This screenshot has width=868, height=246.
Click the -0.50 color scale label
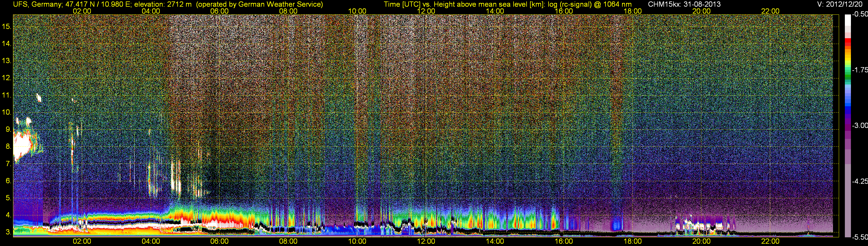coord(860,14)
